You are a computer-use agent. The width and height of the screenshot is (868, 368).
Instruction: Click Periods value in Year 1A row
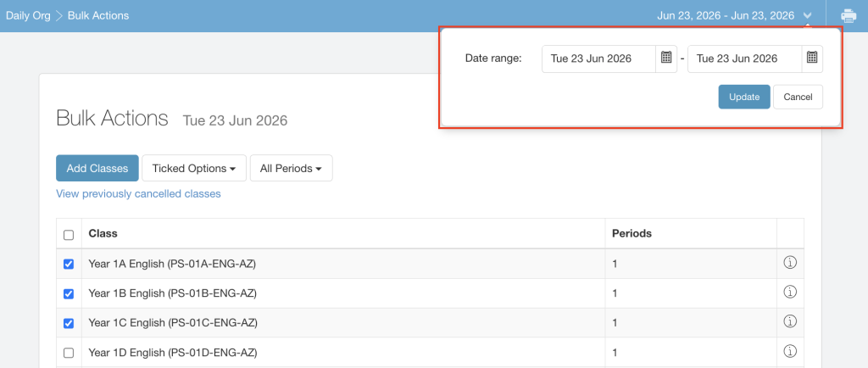pyautogui.click(x=615, y=264)
